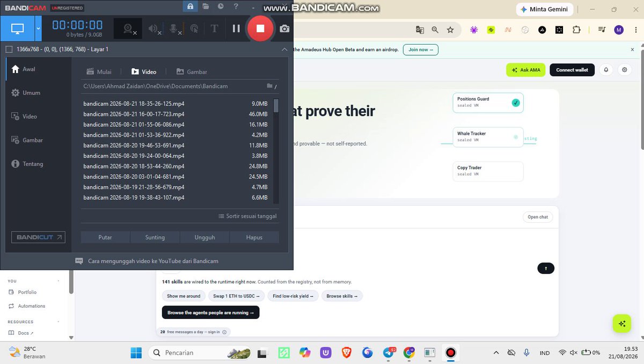Image resolution: width=644 pixels, height=364 pixels.
Task: Open the recording mode dropdown arrow
Action: pyautogui.click(x=38, y=28)
